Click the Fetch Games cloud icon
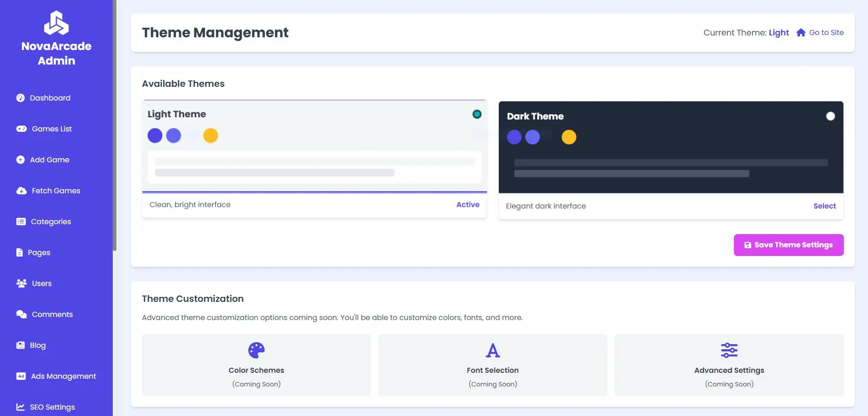This screenshot has width=868, height=416. pos(21,190)
